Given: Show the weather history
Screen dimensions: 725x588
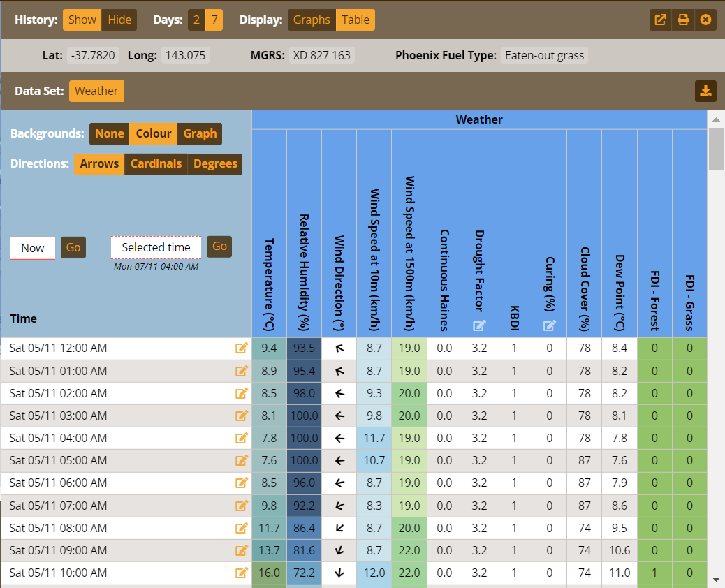Looking at the screenshot, I should 82,20.
